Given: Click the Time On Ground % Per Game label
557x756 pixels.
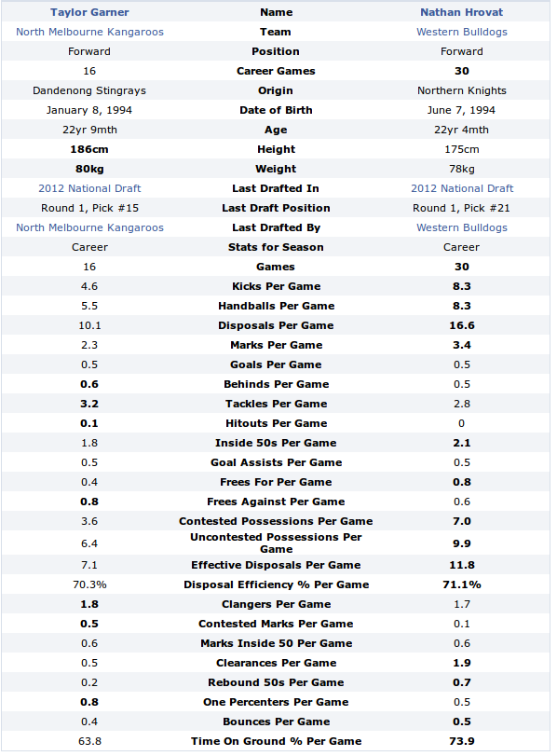Looking at the screenshot, I should (x=276, y=741).
